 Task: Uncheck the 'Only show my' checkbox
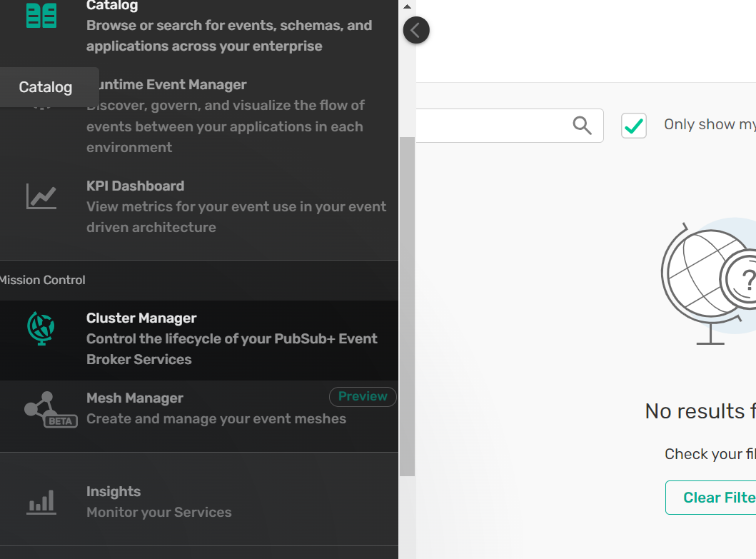tap(633, 126)
